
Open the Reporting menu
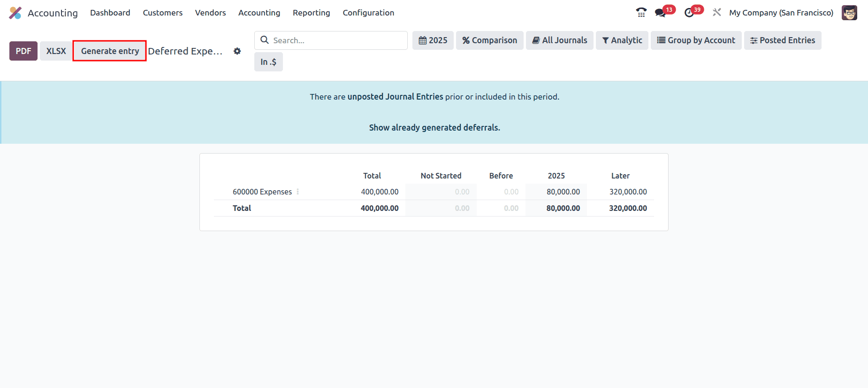tap(311, 13)
